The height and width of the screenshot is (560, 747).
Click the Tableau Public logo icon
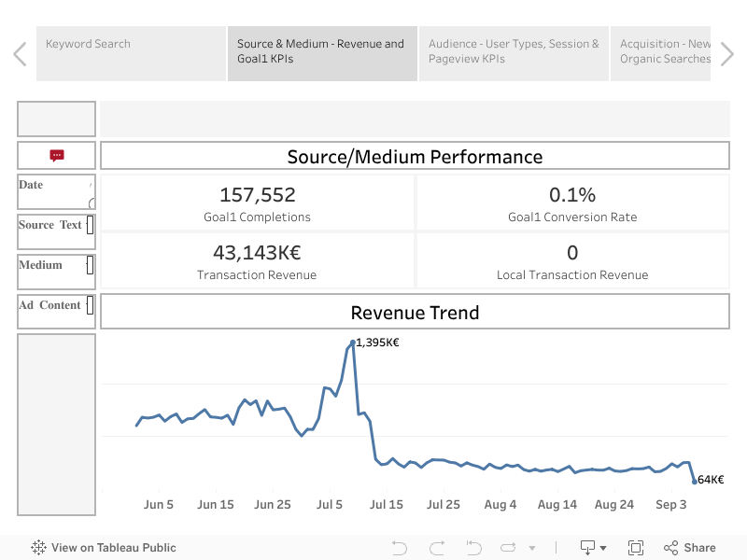pos(37,548)
